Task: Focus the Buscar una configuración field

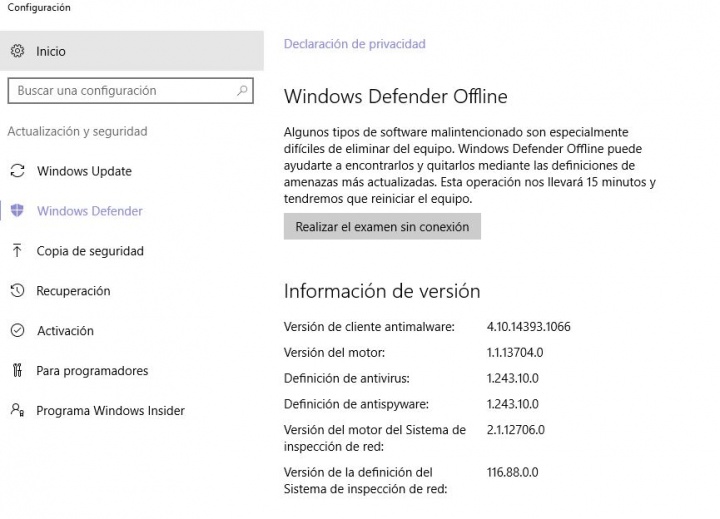Action: click(x=130, y=90)
